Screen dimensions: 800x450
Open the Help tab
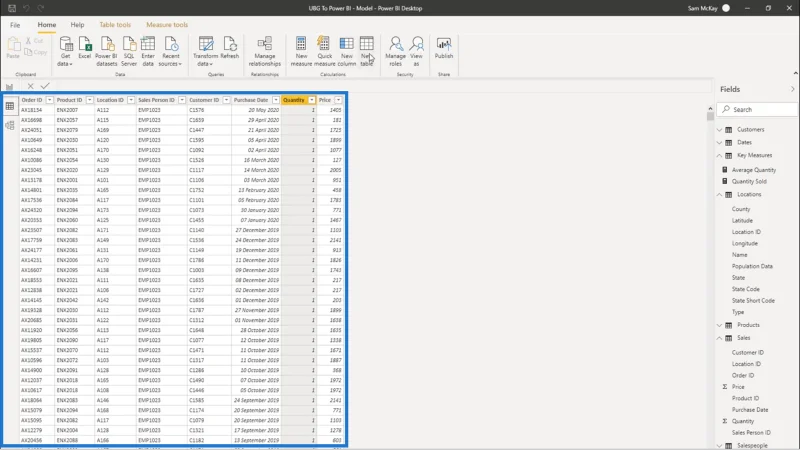coord(78,24)
